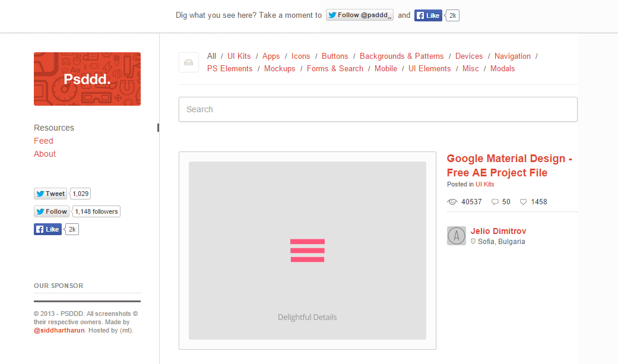Click the Follow @psddd_ Twitter button at top
Screen dimensions: 618x364
[359, 15]
